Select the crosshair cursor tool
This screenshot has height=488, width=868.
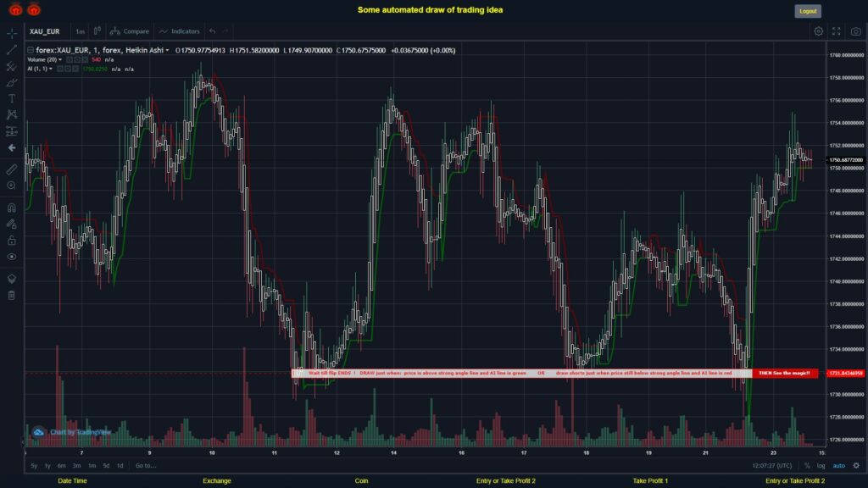click(12, 33)
